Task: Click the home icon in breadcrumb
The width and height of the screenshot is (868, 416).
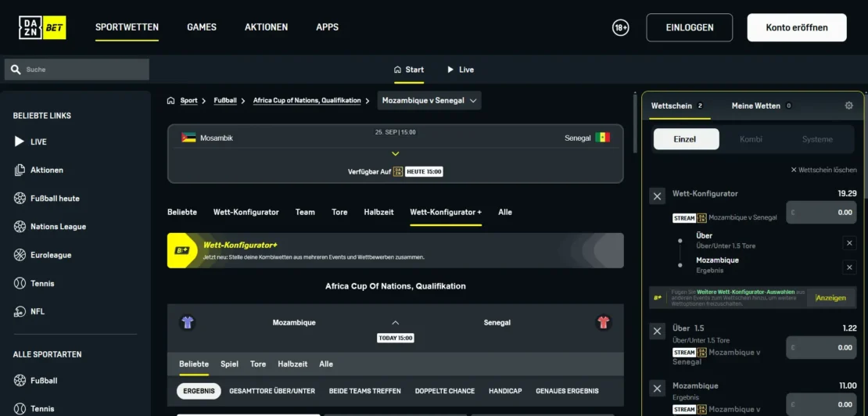Action: [171, 101]
